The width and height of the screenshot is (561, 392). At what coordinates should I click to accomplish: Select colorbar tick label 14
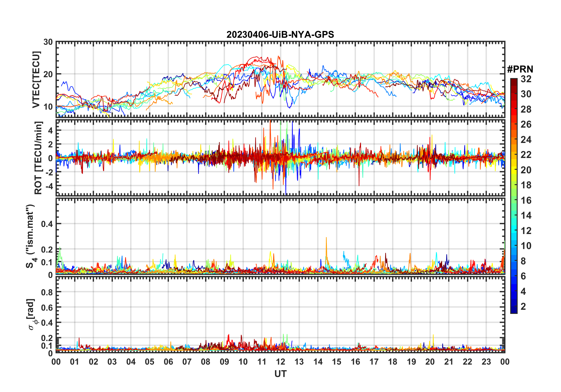point(526,215)
